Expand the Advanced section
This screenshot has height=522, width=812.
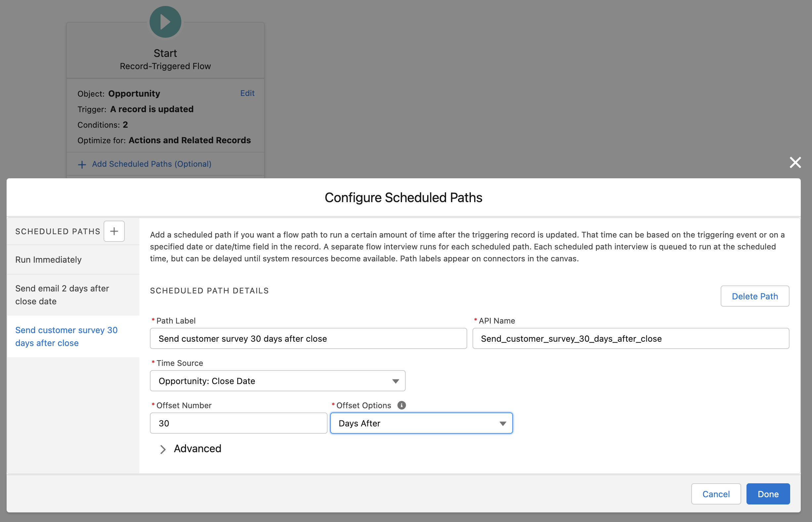tap(190, 449)
